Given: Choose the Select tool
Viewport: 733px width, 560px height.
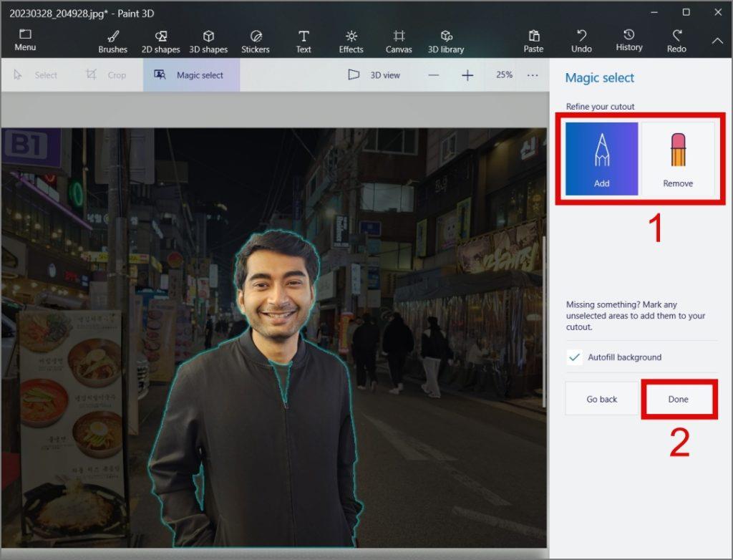Looking at the screenshot, I should click(x=36, y=75).
